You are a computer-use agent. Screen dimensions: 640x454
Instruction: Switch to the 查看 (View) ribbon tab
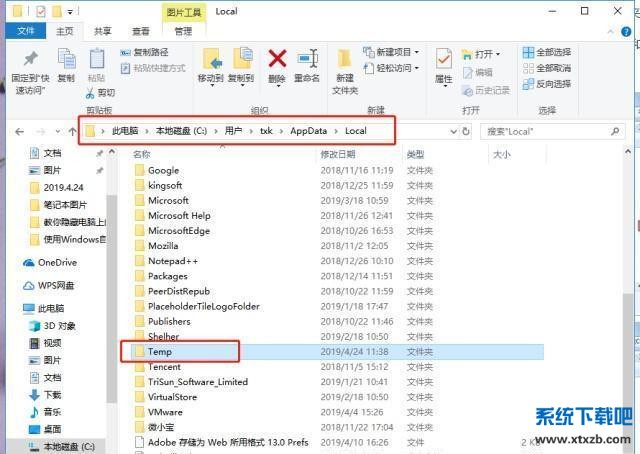(142, 31)
